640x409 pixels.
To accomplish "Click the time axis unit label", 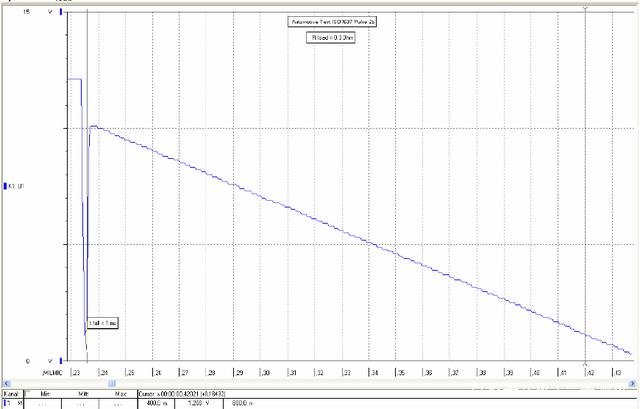I will tap(53, 373).
